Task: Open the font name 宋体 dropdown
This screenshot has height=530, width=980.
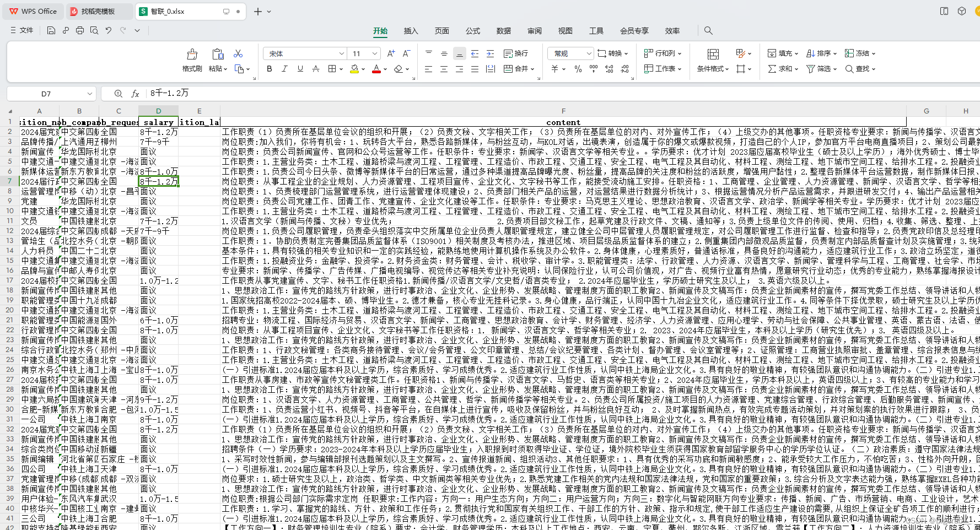Action: [342, 53]
